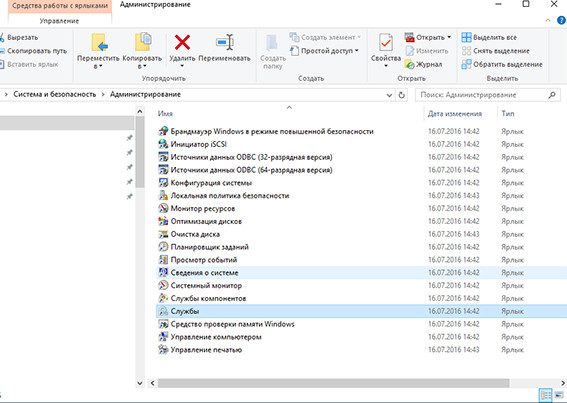
Task: Click the refresh button beside address bar
Action: pos(401,95)
